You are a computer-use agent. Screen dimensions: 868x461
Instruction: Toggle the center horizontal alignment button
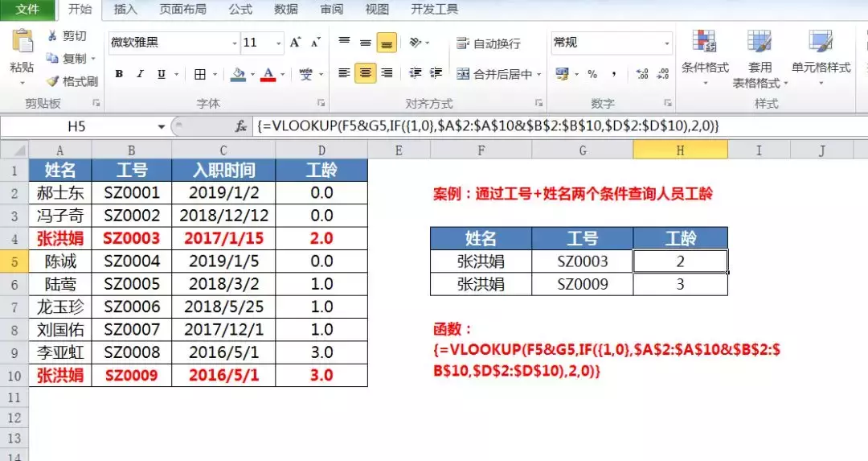(366, 73)
